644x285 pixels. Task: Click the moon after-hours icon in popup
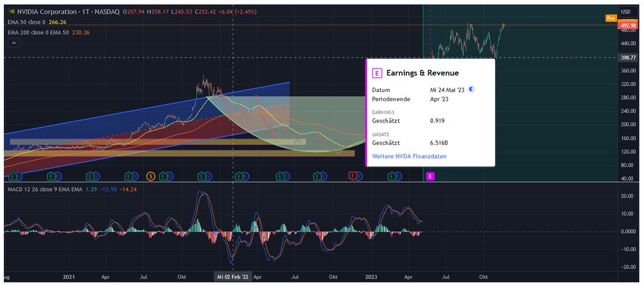pyautogui.click(x=471, y=89)
